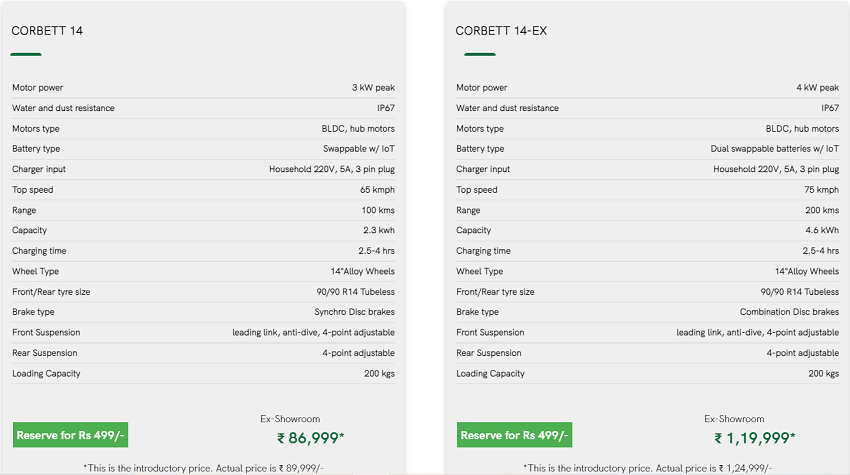The height and width of the screenshot is (475, 850).
Task: Click the Combination Disc brakes value
Action: (789, 312)
